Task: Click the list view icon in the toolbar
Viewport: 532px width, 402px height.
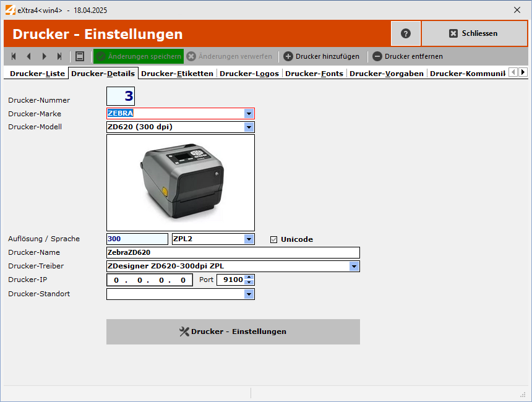Action: [x=80, y=56]
